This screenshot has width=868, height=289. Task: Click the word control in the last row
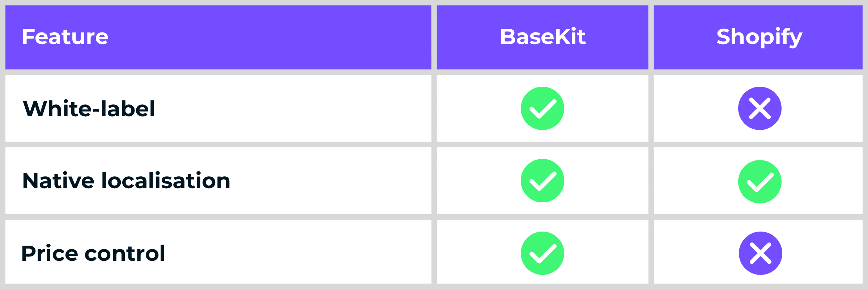coord(125,253)
